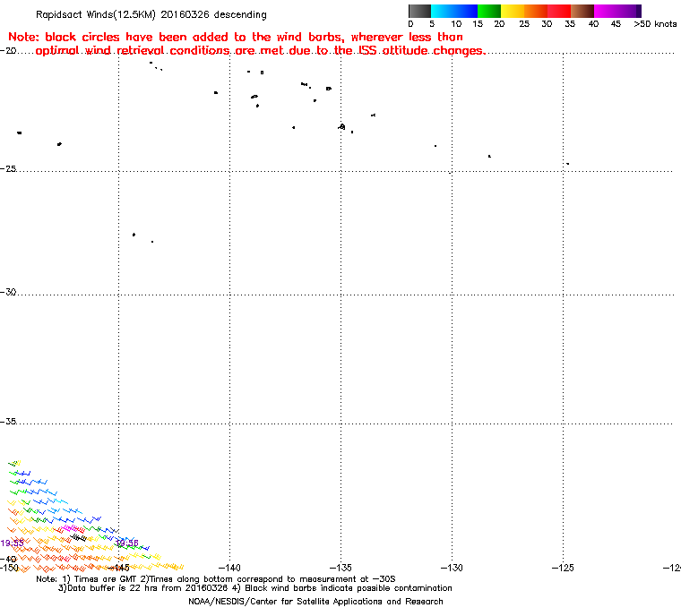The image size is (681, 616).
Task: Click the '-140' longitude axis label
Action: coord(229,568)
